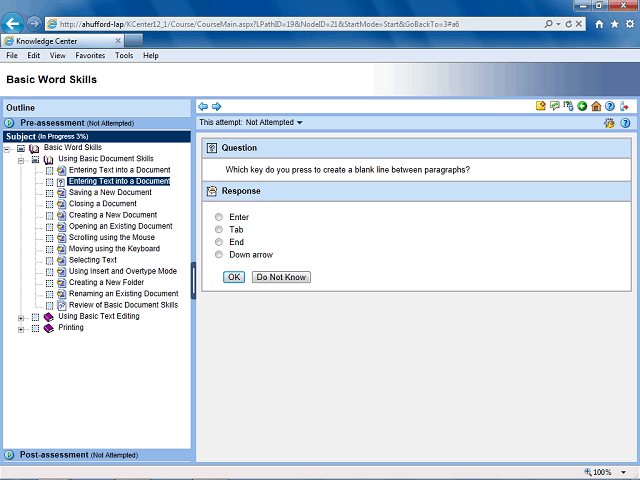Click checkbox beside Printing section

[x=36, y=329]
